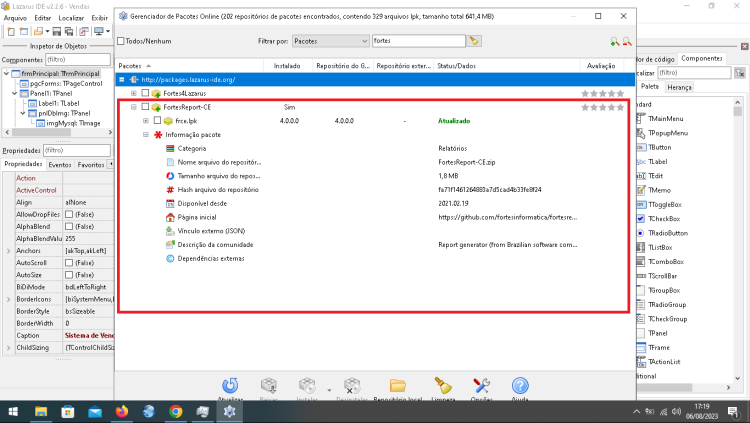
Task: Select the TMemo component in palette
Action: pos(659,190)
